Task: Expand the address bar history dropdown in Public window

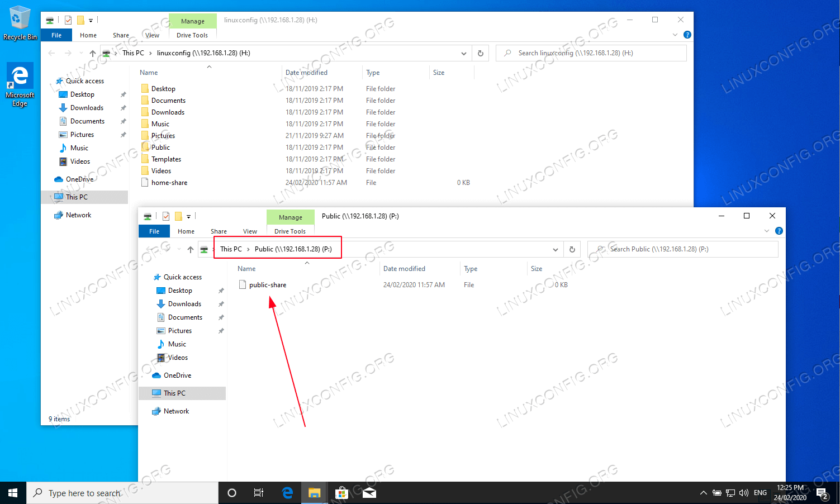Action: pos(555,249)
